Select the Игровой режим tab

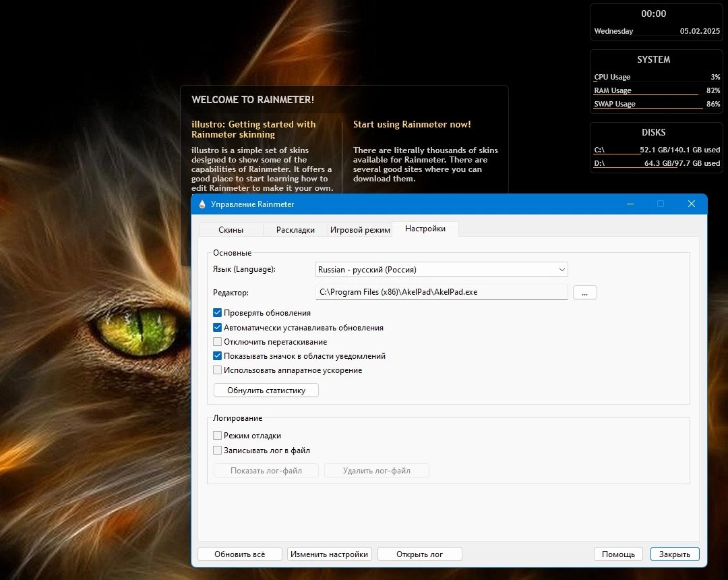[360, 230]
